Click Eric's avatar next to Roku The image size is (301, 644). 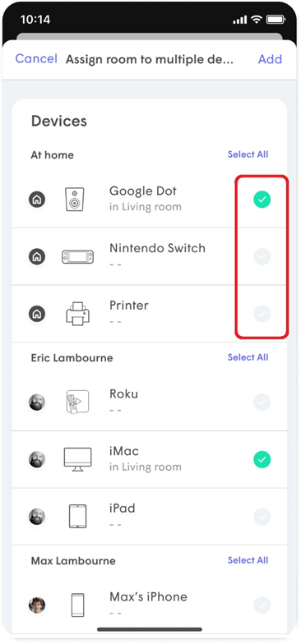[x=37, y=402]
